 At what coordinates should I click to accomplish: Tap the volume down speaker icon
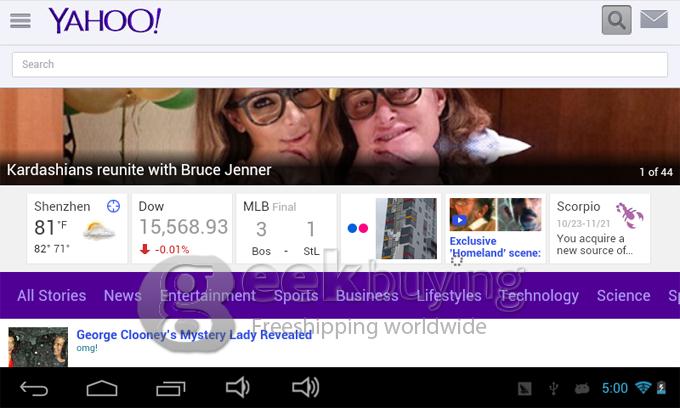click(x=237, y=388)
